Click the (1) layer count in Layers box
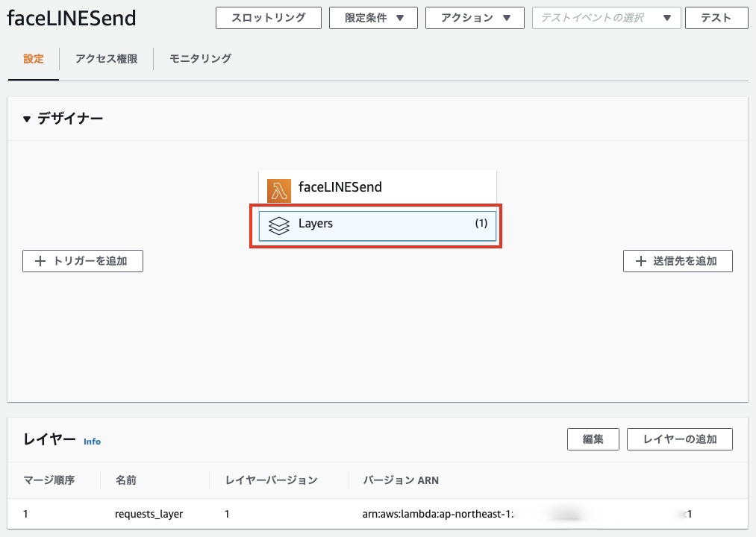Viewport: 756px width, 537px height. (x=481, y=223)
